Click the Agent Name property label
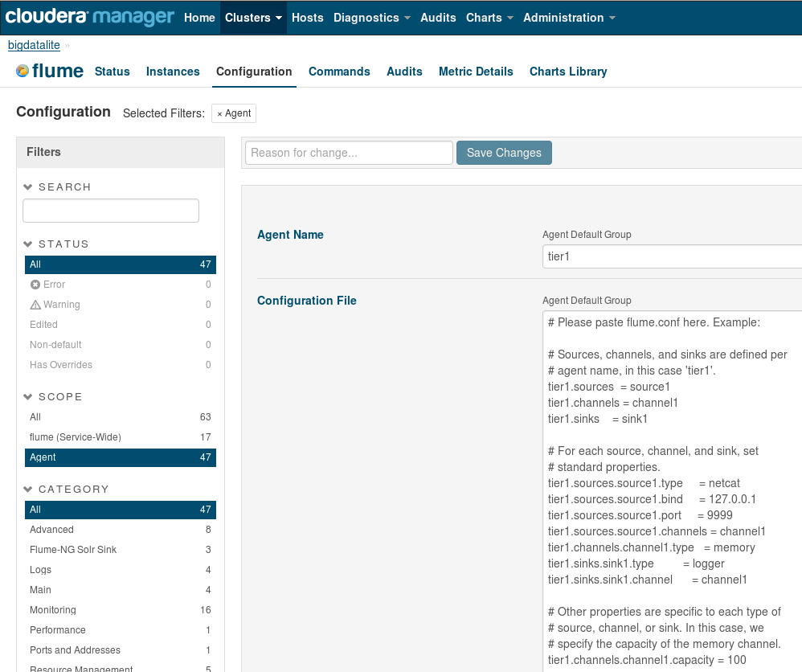 (290, 235)
